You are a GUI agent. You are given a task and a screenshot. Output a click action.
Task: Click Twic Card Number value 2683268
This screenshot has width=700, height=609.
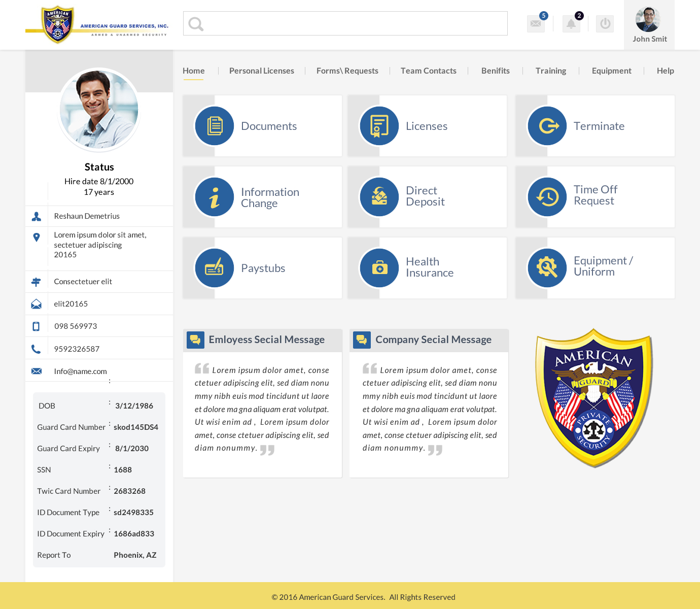pos(129,491)
